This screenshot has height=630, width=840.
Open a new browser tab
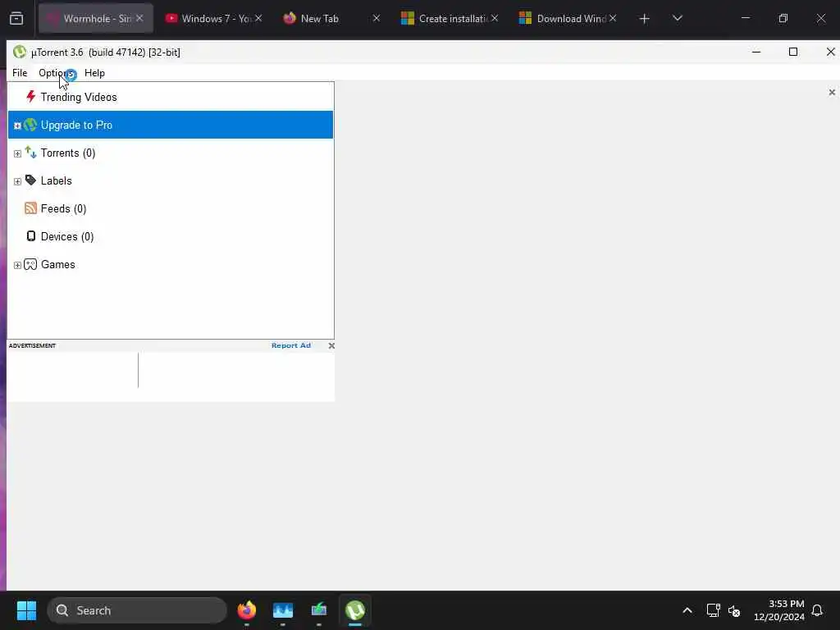(x=644, y=19)
